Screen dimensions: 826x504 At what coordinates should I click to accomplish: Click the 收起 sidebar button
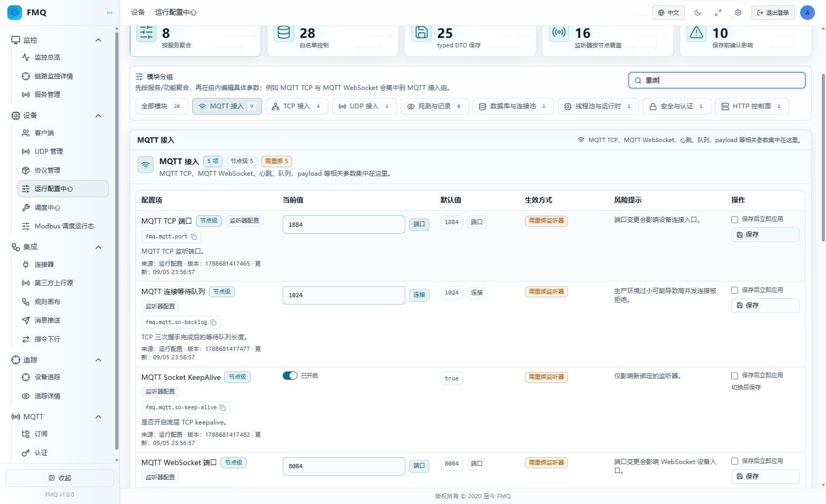click(x=60, y=478)
